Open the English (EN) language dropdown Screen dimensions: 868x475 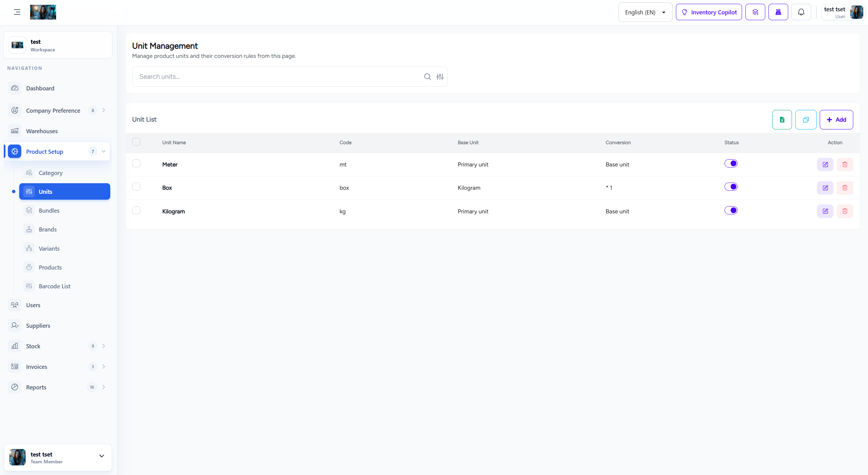click(645, 12)
